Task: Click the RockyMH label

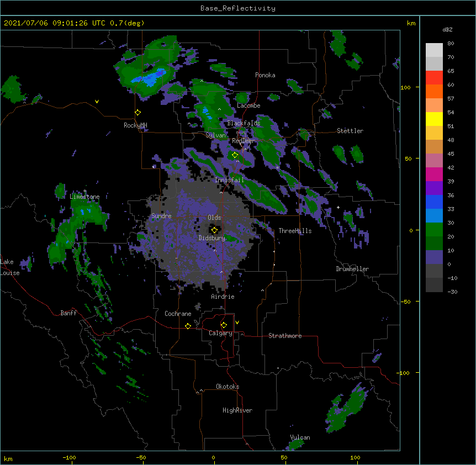Action: (135, 125)
